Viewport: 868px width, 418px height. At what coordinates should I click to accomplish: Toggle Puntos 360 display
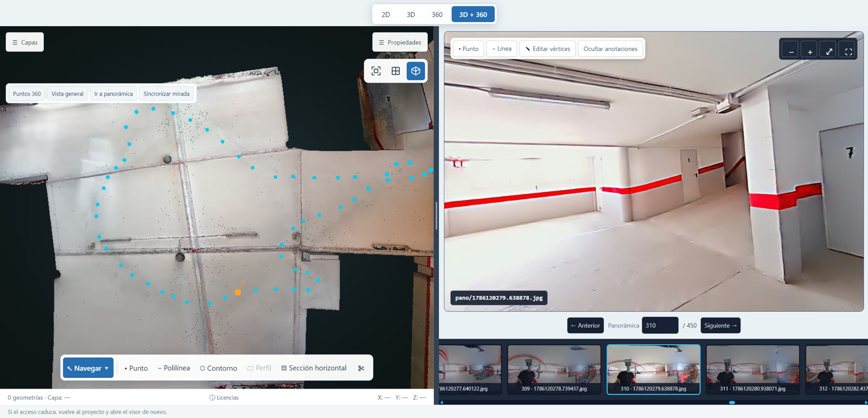27,94
